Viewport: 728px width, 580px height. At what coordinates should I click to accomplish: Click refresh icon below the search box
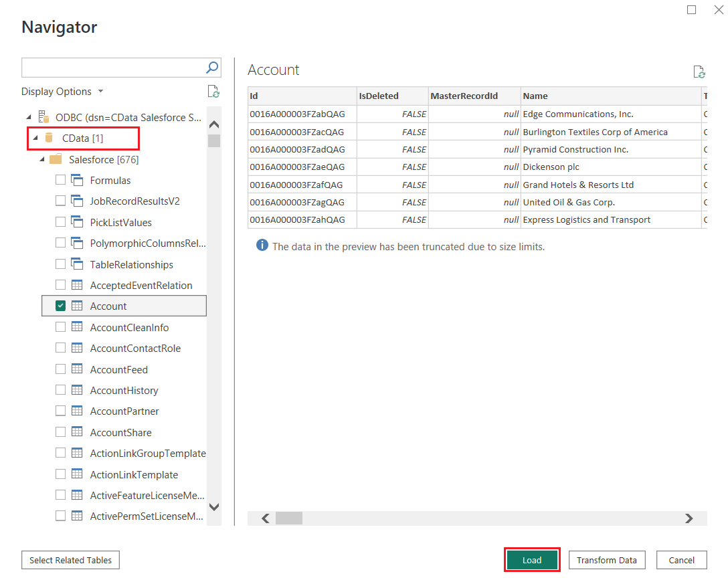click(213, 92)
